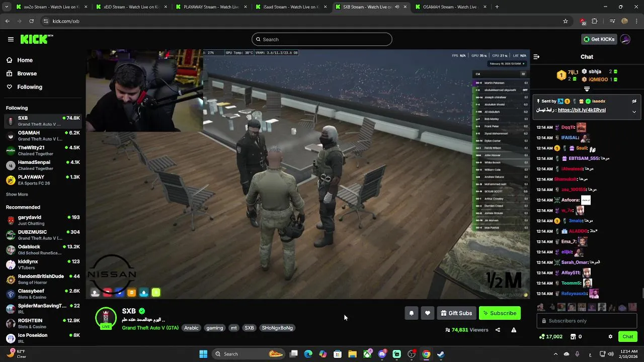Expand the gift leaderboard using down arrows
This screenshot has height=362, width=644.
pos(587,89)
